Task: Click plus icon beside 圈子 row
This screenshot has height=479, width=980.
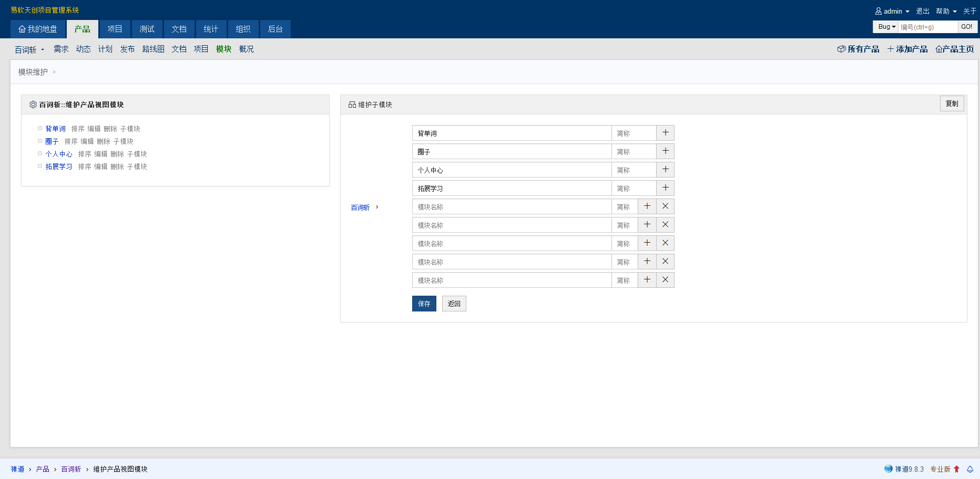Action: point(665,151)
